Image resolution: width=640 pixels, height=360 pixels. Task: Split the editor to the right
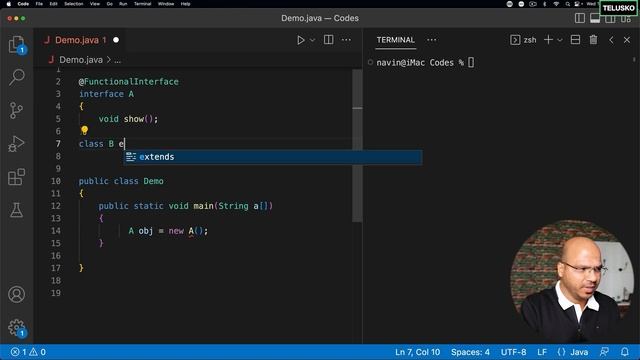pos(329,40)
